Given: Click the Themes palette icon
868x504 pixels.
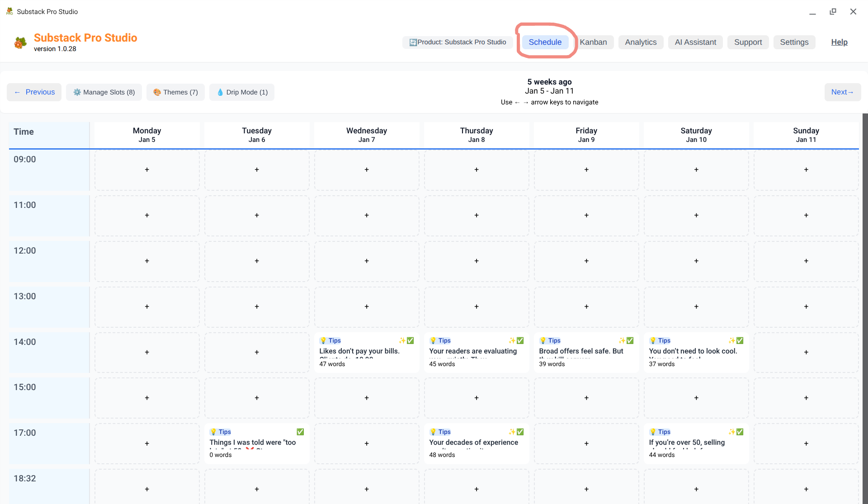Looking at the screenshot, I should pos(157,92).
